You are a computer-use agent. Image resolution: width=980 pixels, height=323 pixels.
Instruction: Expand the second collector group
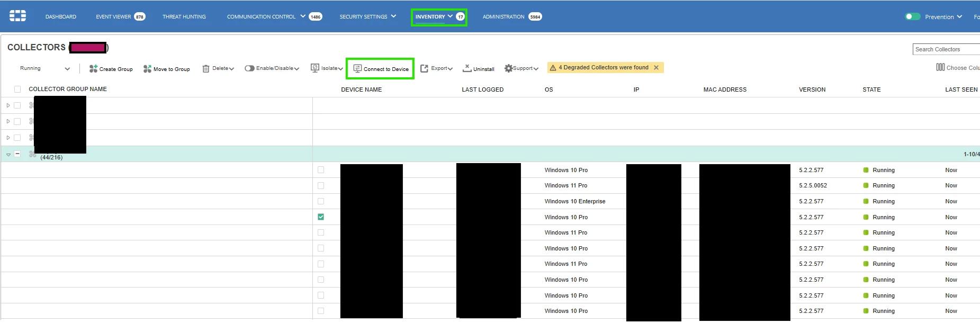point(8,121)
